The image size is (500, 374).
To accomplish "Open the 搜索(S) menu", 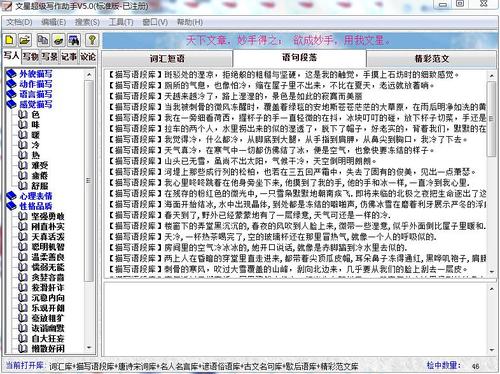I will tap(87, 22).
